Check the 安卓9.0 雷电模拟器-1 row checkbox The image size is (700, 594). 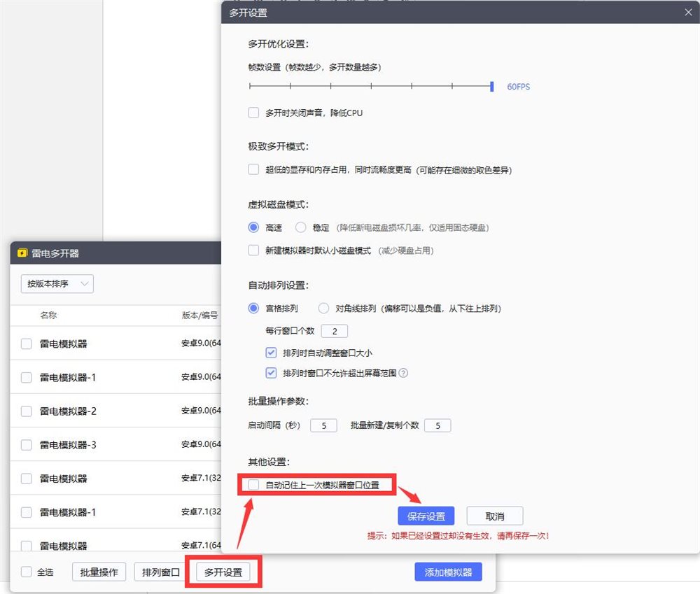27,377
